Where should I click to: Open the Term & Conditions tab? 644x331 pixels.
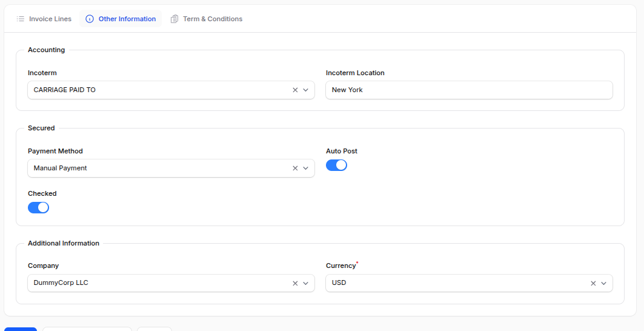212,19
